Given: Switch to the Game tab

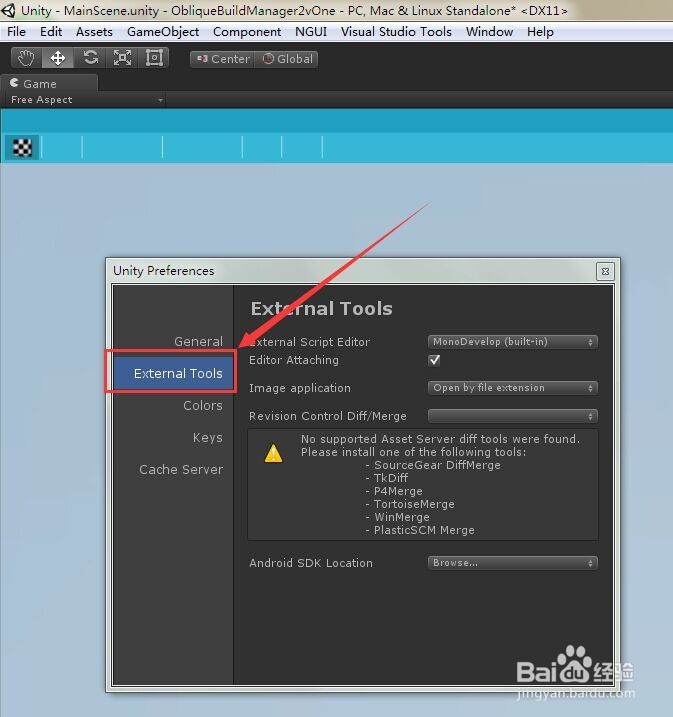Looking at the screenshot, I should (49, 84).
